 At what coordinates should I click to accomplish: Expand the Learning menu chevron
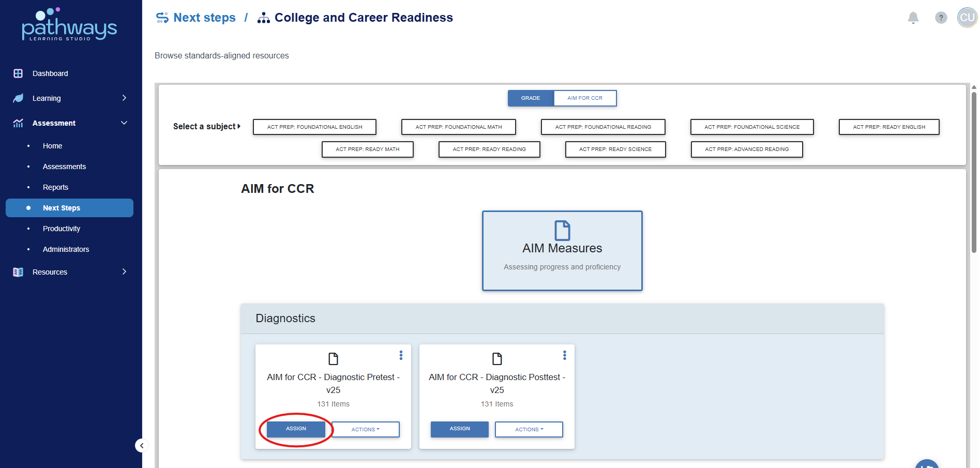tap(124, 98)
